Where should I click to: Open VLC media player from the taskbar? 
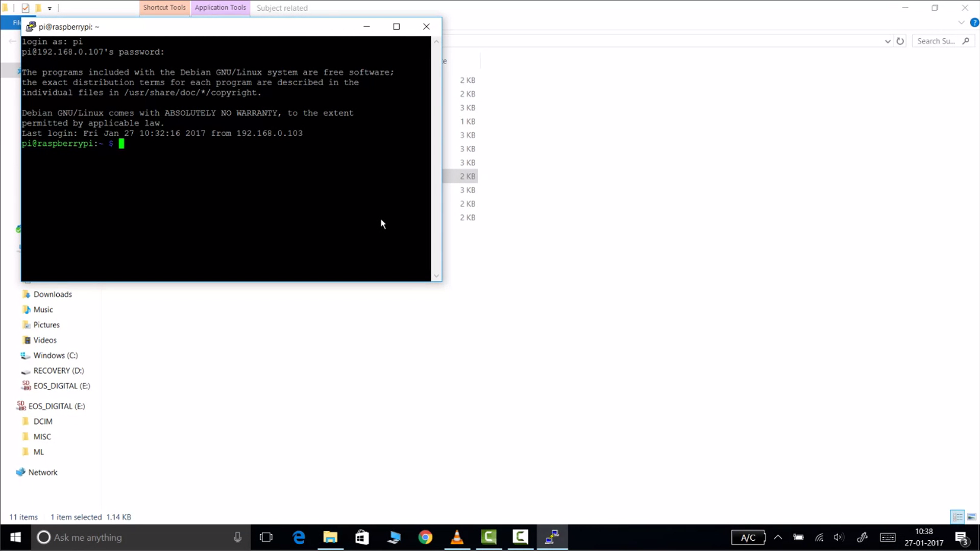(x=457, y=537)
